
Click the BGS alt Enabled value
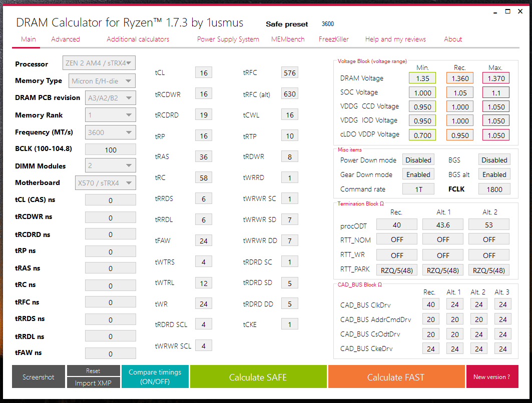pyautogui.click(x=494, y=174)
